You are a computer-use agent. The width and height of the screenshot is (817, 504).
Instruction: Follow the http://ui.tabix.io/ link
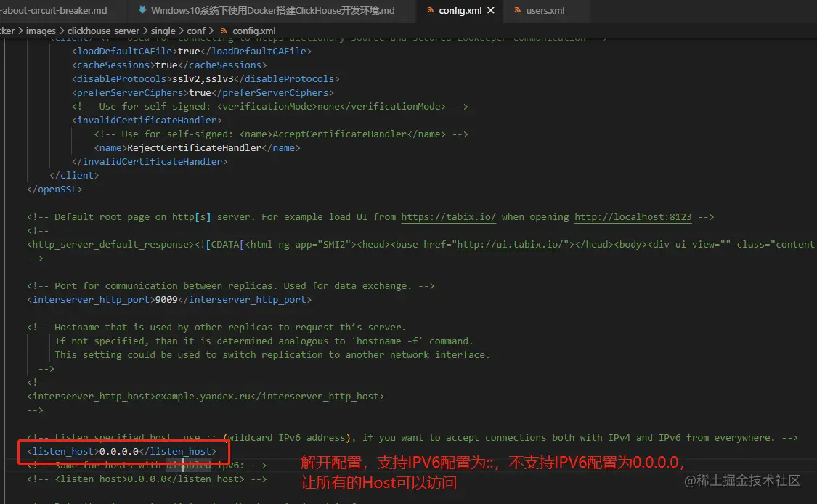click(x=510, y=245)
